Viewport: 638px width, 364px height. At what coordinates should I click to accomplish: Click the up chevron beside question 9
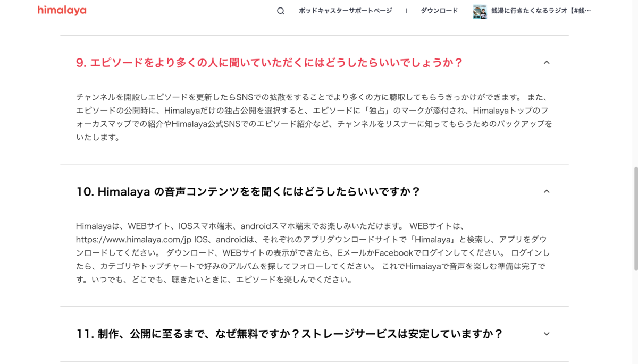547,62
